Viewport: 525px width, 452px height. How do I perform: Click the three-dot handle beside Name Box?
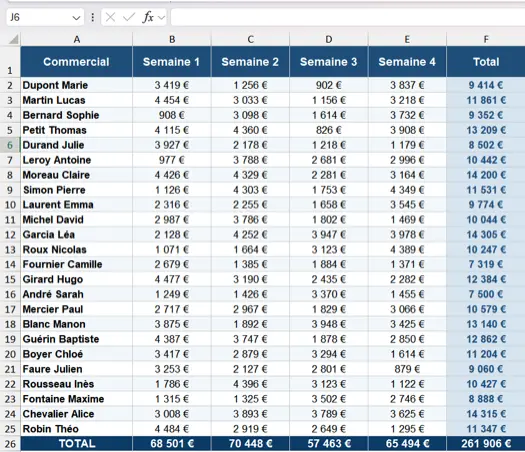click(x=93, y=17)
